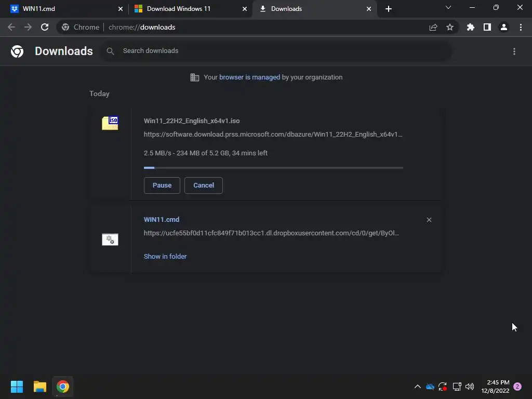Click the Win11_22H2_English_x64v1.iso file name
This screenshot has height=399, width=532.
(x=192, y=121)
